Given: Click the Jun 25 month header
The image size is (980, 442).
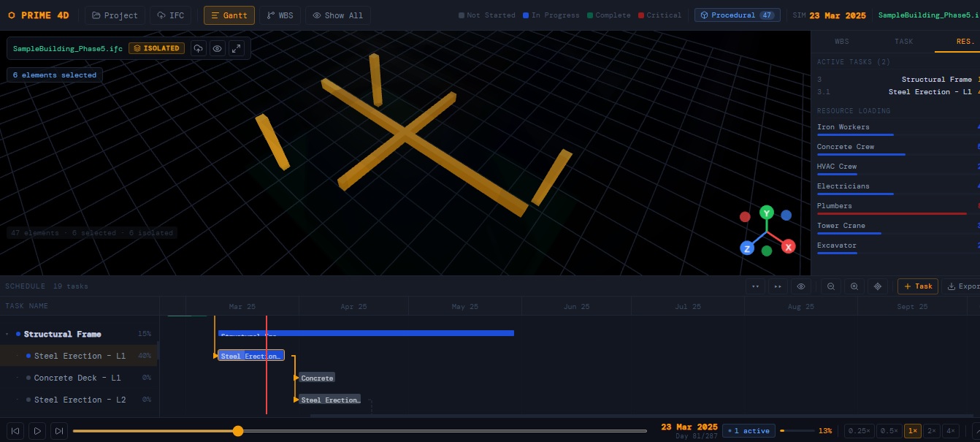Looking at the screenshot, I should point(577,307).
